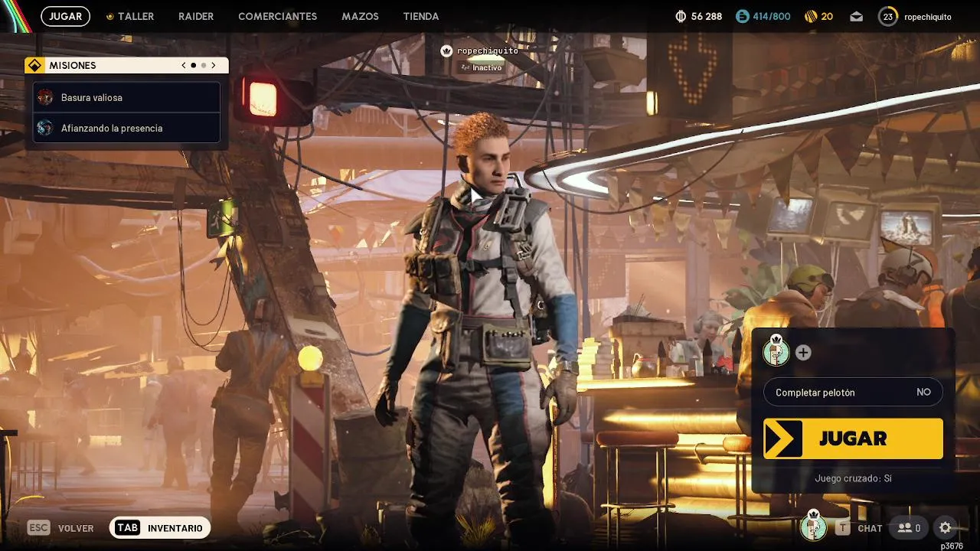Click the player avatar in bottom bar
The image size is (980, 551).
coord(814,527)
